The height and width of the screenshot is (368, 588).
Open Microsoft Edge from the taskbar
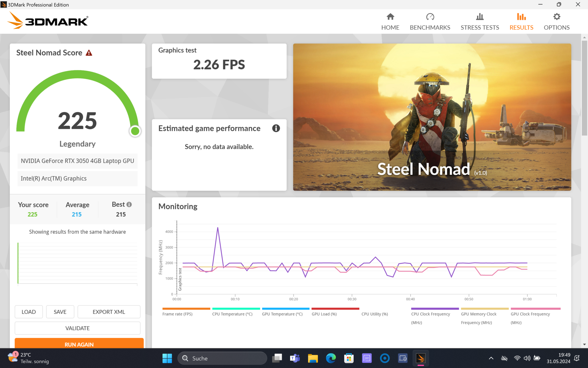(331, 358)
